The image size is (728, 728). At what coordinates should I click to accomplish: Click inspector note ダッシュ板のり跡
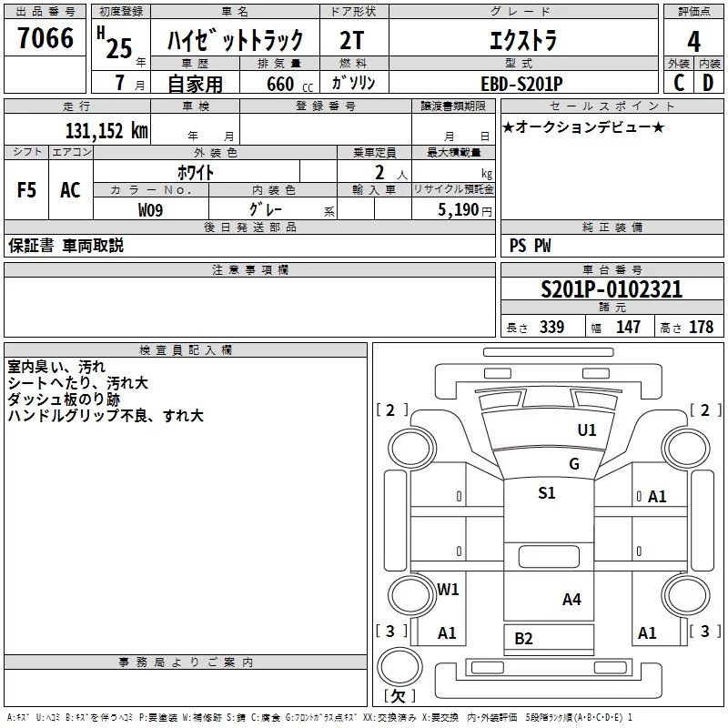tap(64, 399)
